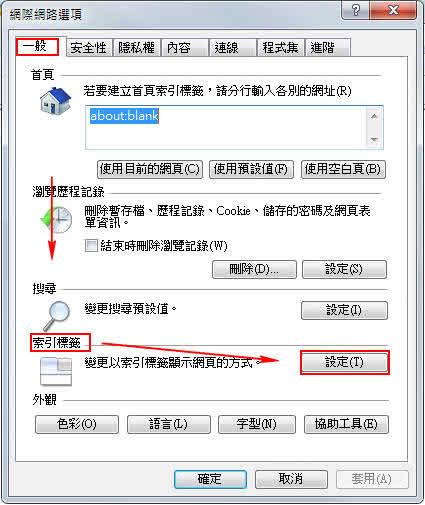The height and width of the screenshot is (505, 425).
Task: Click 使用目前的網頁(C) button
Action: [150, 169]
